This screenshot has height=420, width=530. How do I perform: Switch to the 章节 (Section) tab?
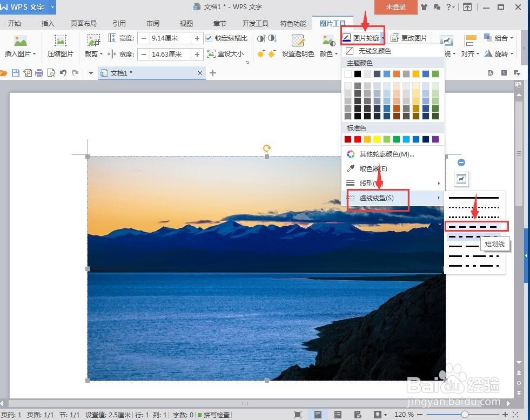(220, 23)
